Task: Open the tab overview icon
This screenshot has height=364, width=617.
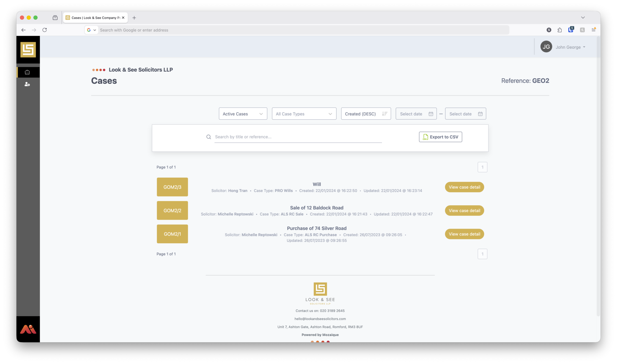Action: 55,18
